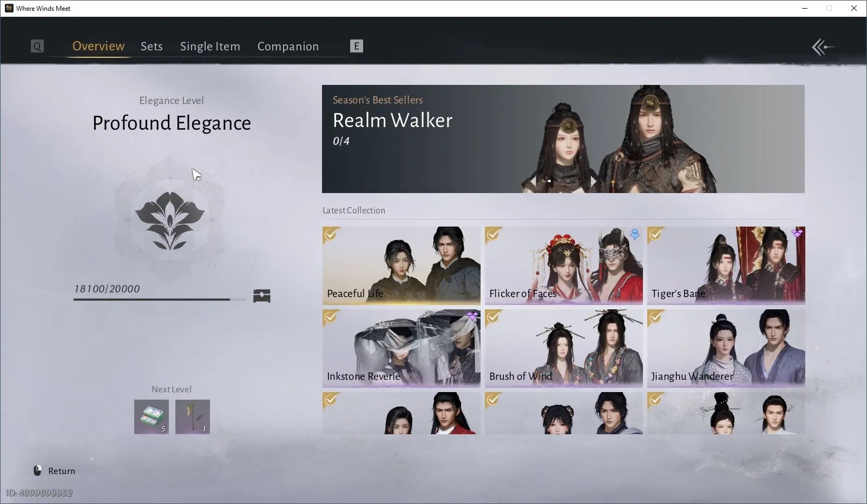The width and height of the screenshot is (867, 504).
Task: Click the Season's Best Sellers text
Action: 378,100
